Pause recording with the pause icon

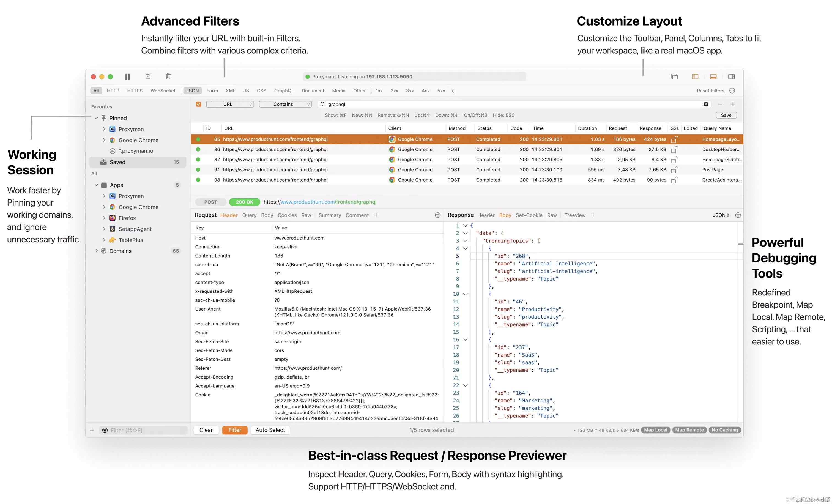tap(127, 77)
